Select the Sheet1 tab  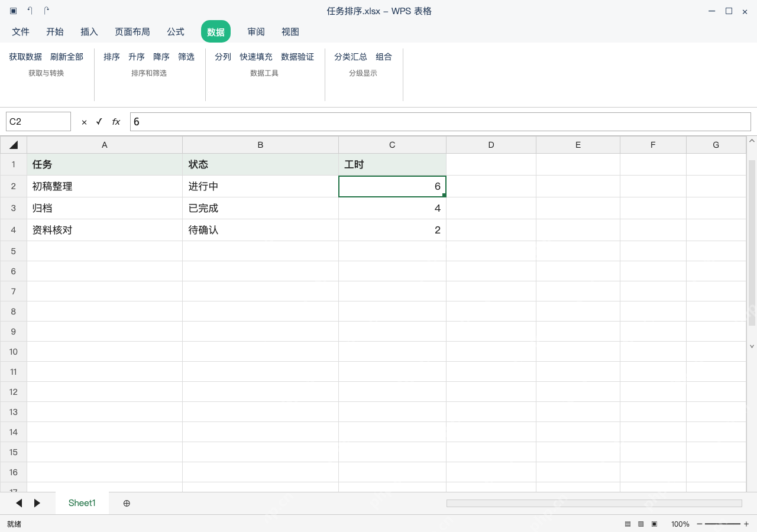point(82,503)
